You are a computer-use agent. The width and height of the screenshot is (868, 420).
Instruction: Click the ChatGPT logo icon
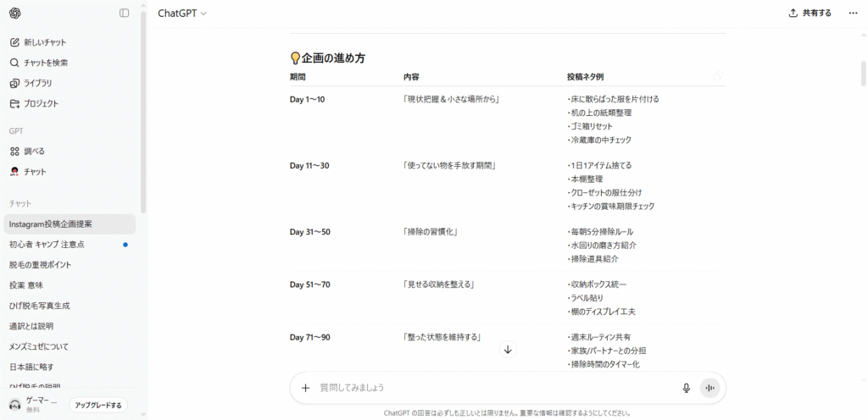pos(15,13)
